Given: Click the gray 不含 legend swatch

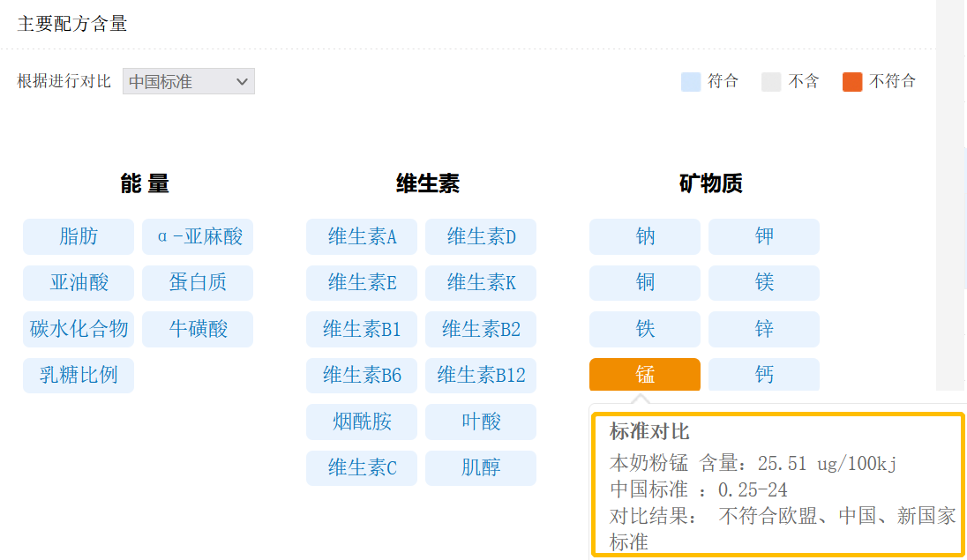Looking at the screenshot, I should (771, 82).
